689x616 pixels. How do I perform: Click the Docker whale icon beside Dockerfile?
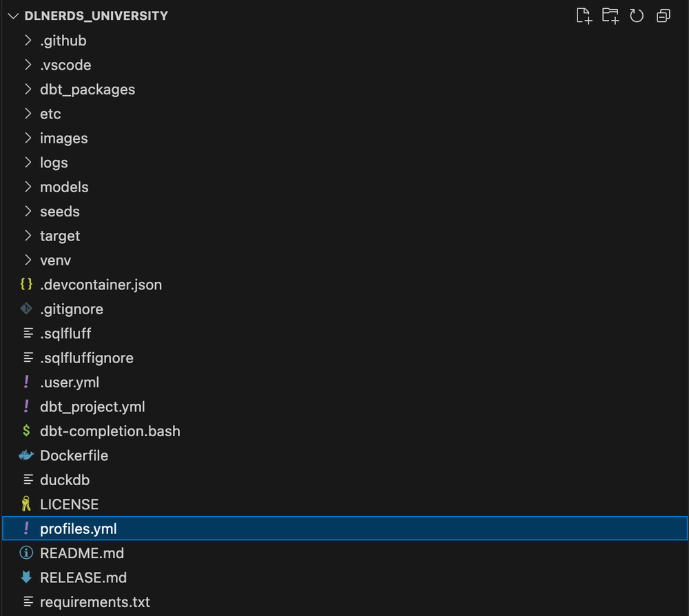click(25, 455)
